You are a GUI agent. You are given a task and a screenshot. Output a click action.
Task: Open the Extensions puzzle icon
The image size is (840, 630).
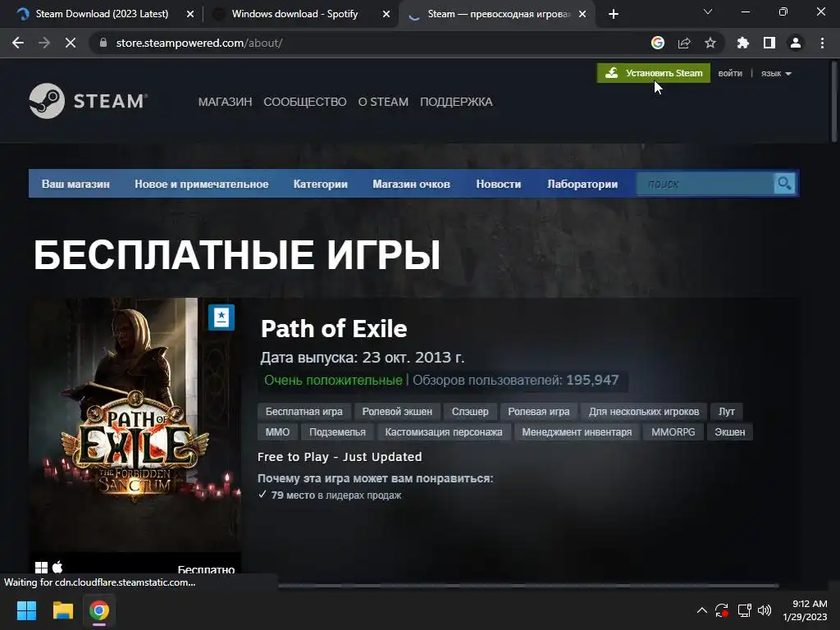742,43
